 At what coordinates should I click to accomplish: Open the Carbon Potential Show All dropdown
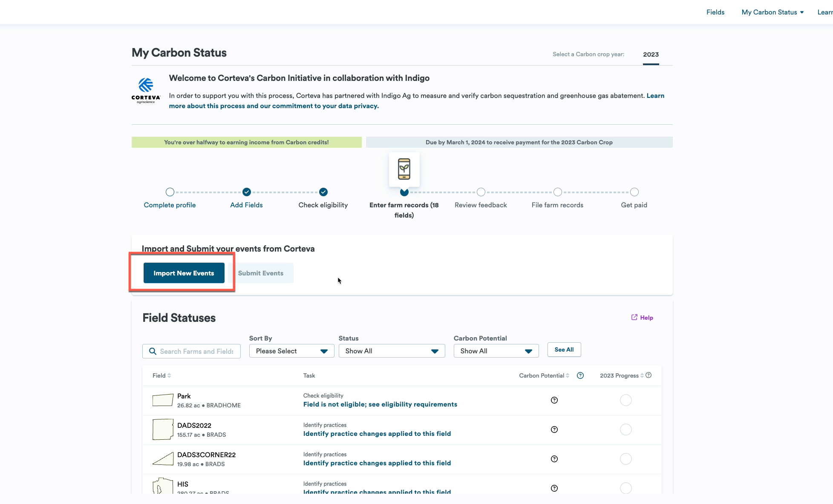496,351
